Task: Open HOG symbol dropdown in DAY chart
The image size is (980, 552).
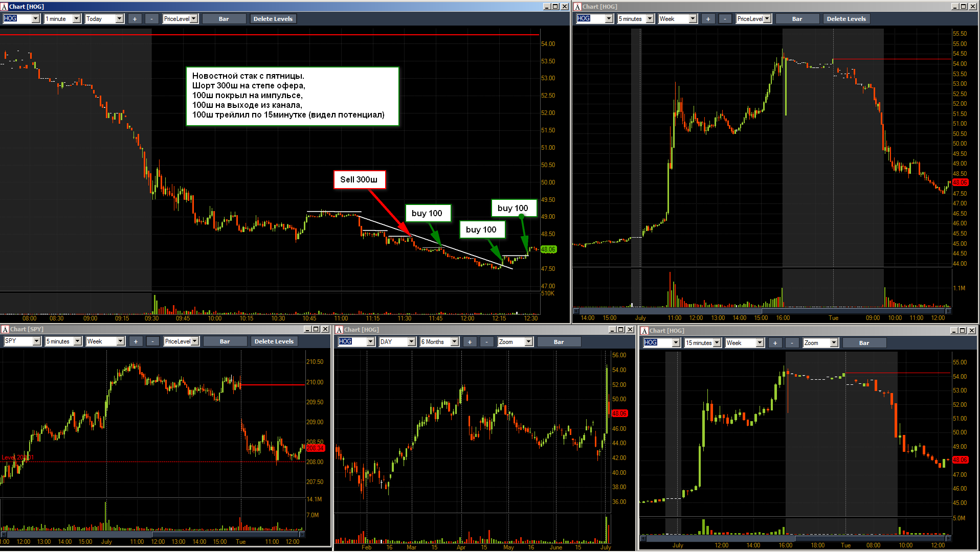Action: click(371, 342)
